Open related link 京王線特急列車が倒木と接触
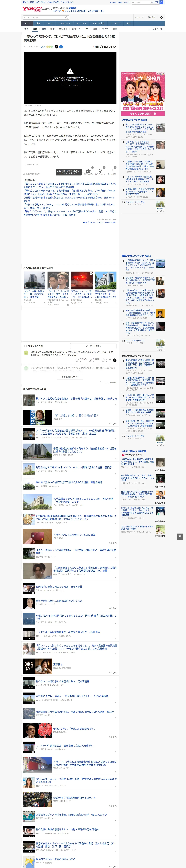This screenshot has height=868, width=186. point(69,199)
